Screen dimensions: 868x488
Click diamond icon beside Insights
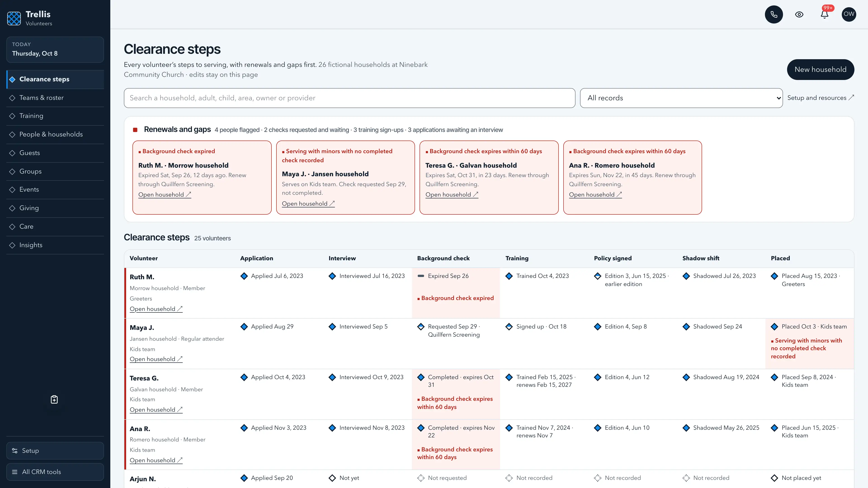coord(12,245)
